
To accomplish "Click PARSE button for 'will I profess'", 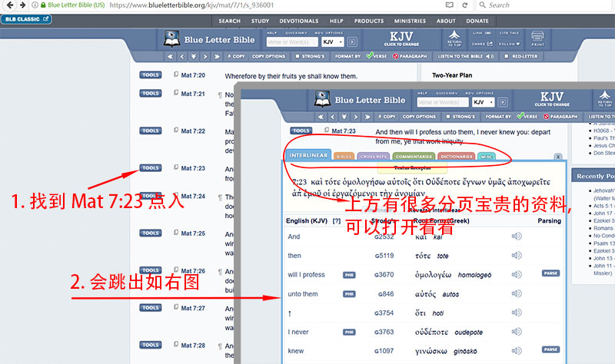I will (x=550, y=273).
